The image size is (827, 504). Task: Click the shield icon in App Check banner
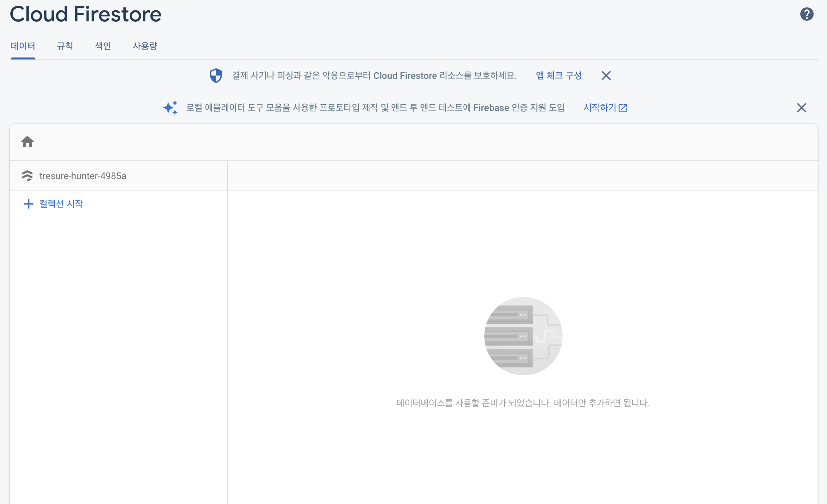[216, 76]
